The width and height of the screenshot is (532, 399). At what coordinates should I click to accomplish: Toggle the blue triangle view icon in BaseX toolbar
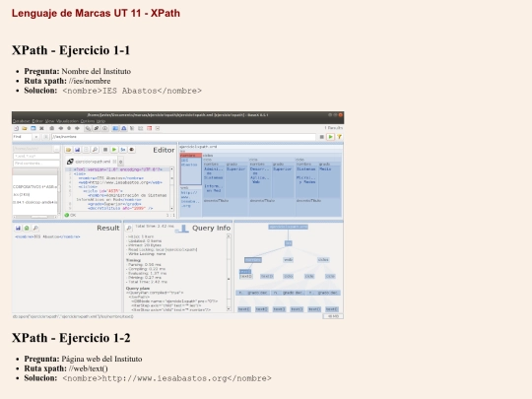(124, 129)
